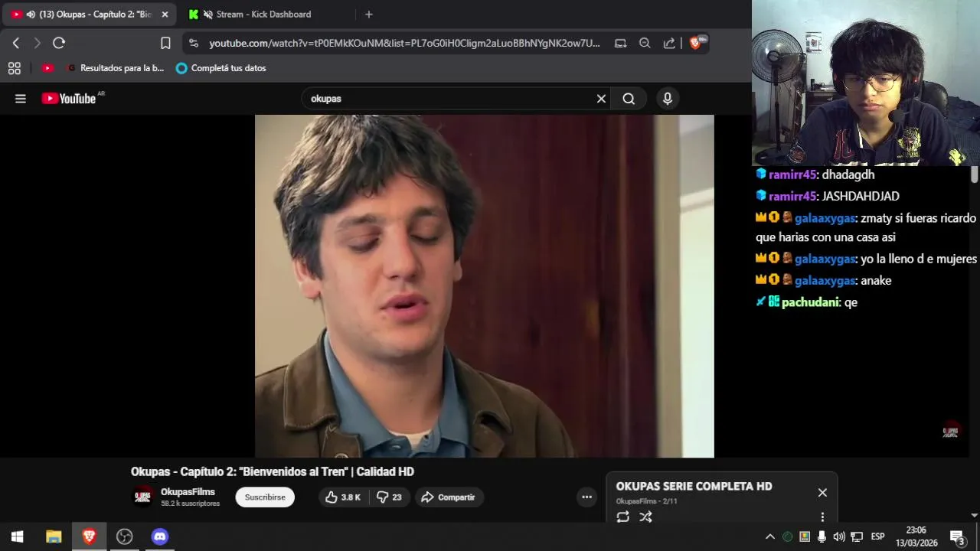Click the chat scrollbar in stream overlay
980x551 pixels.
click(x=974, y=175)
